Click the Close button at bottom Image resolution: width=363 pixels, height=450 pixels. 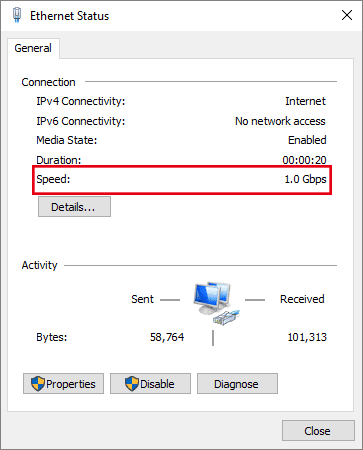point(318,431)
